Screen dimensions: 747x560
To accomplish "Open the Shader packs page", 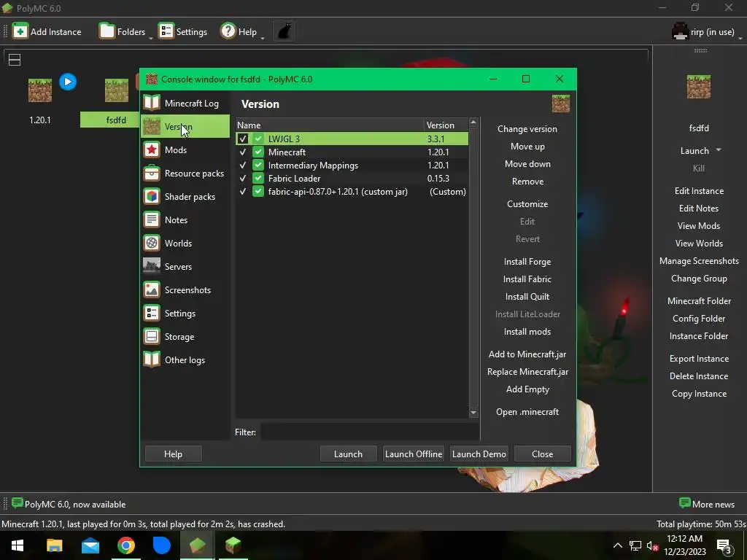I will [185, 197].
